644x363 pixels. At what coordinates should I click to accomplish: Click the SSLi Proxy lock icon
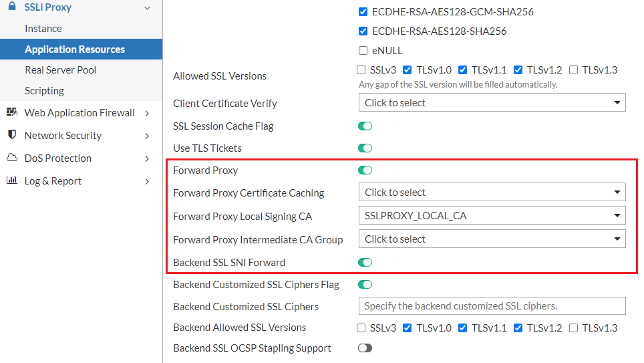12,7
